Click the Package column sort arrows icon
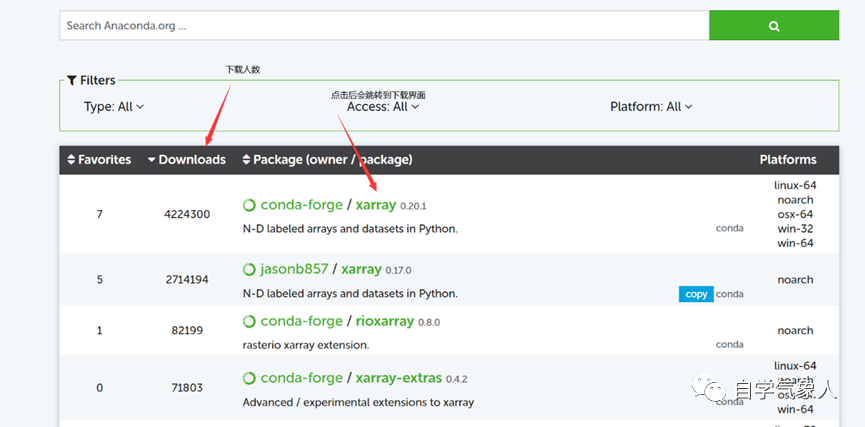 click(x=247, y=160)
